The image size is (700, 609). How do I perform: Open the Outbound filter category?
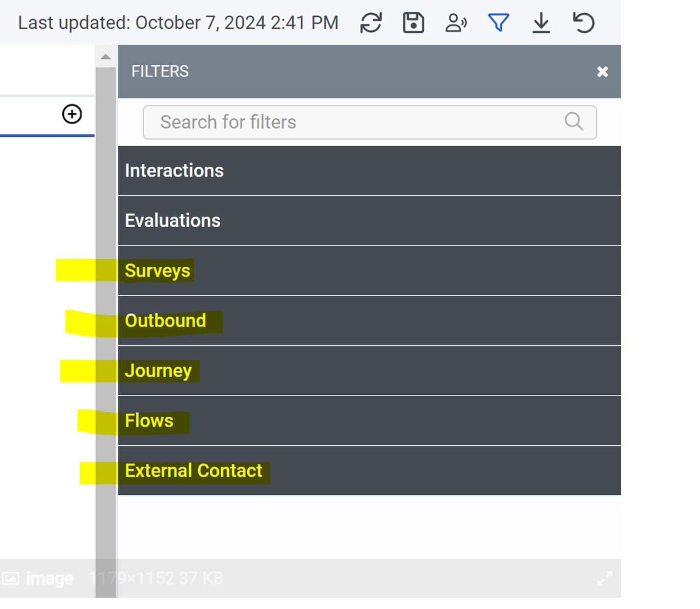tap(369, 321)
